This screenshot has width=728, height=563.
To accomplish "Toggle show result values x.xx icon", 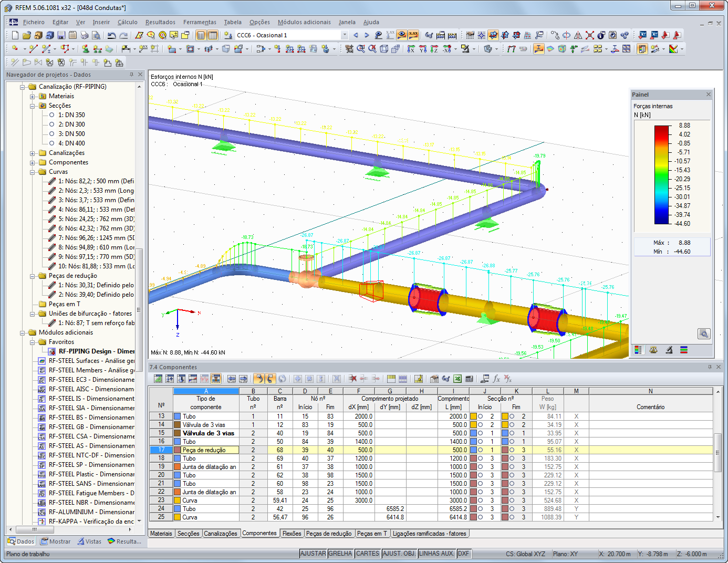I will click(x=413, y=35).
